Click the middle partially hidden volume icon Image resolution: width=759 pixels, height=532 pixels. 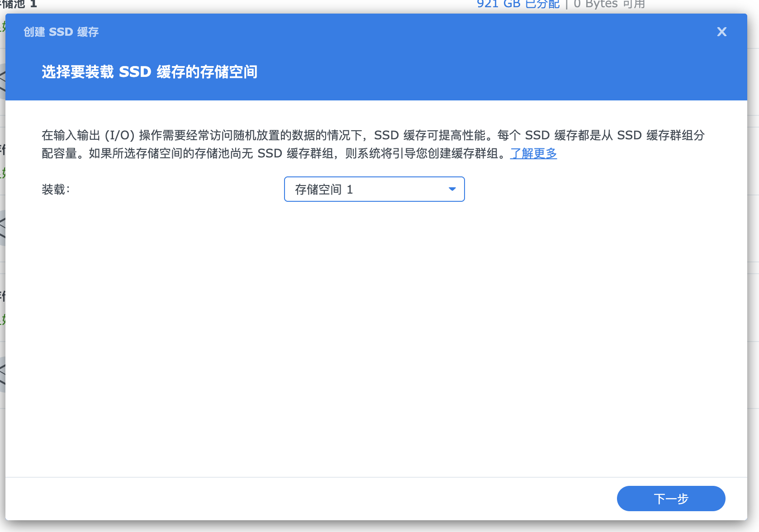[2, 228]
